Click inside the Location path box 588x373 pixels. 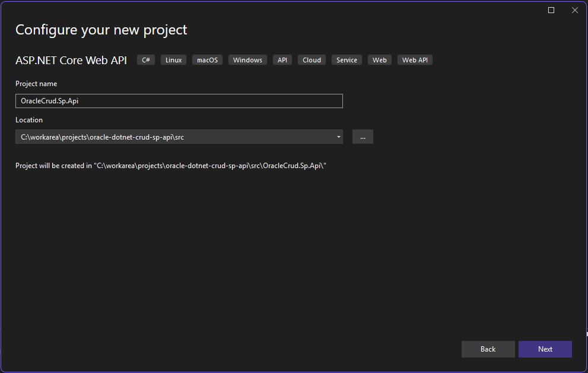tap(172, 137)
